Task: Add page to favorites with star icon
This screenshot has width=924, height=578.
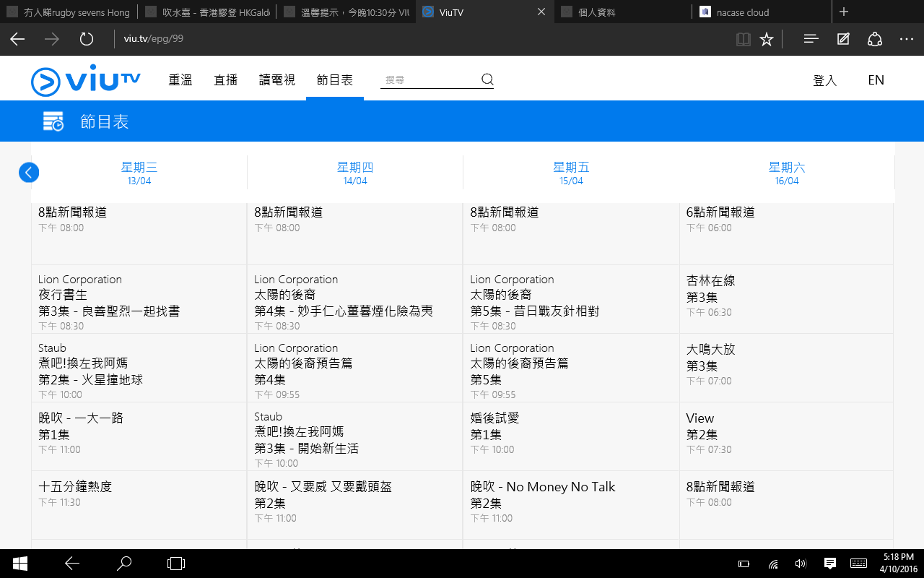Action: (767, 39)
